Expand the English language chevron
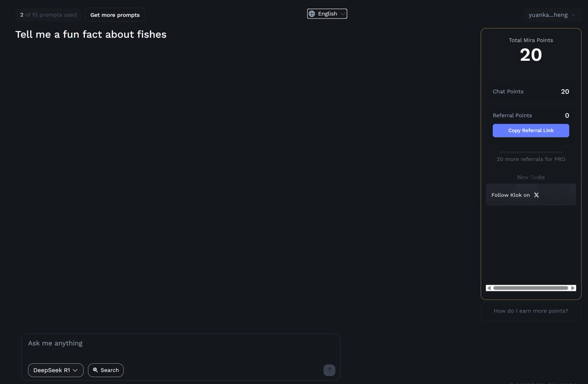 [343, 14]
